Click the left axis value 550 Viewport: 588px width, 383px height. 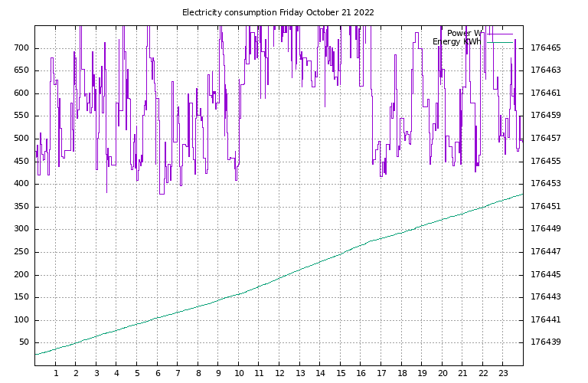(x=21, y=116)
